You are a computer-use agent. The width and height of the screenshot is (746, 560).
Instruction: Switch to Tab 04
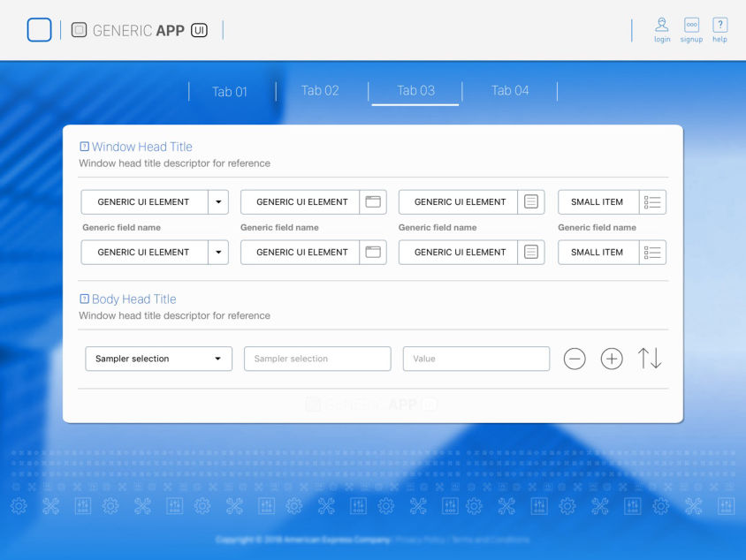coord(510,91)
